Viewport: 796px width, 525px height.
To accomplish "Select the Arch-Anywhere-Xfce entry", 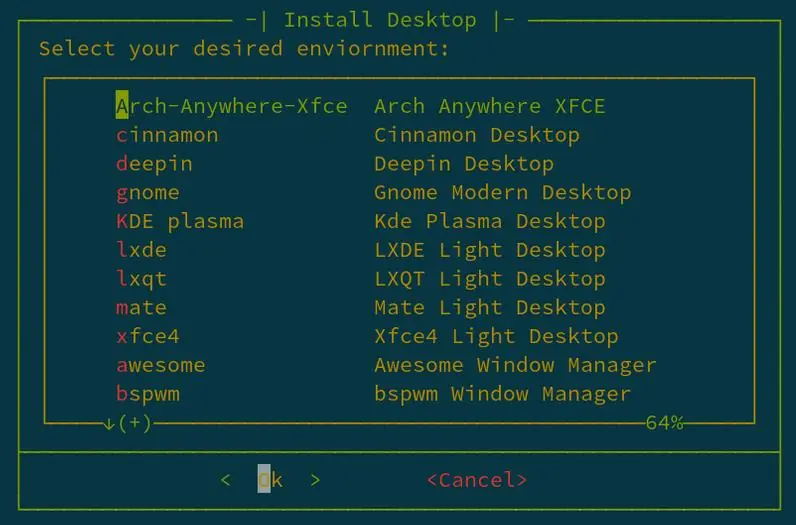I will pos(231,106).
